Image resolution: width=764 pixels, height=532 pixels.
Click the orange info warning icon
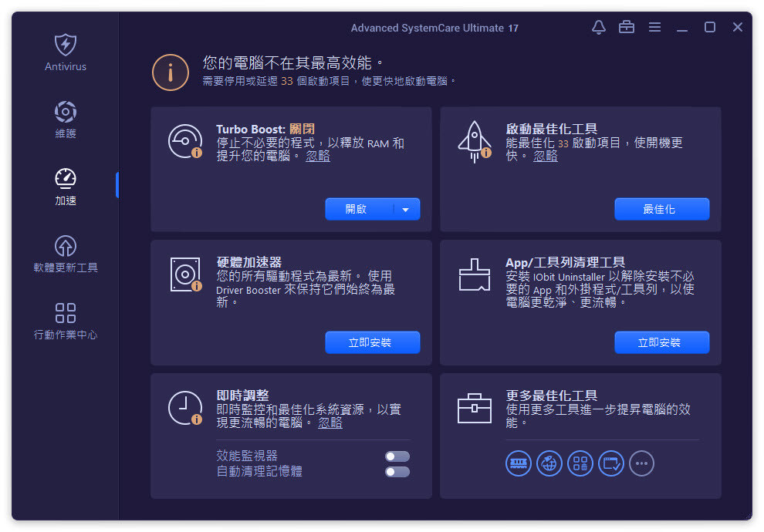(x=171, y=72)
